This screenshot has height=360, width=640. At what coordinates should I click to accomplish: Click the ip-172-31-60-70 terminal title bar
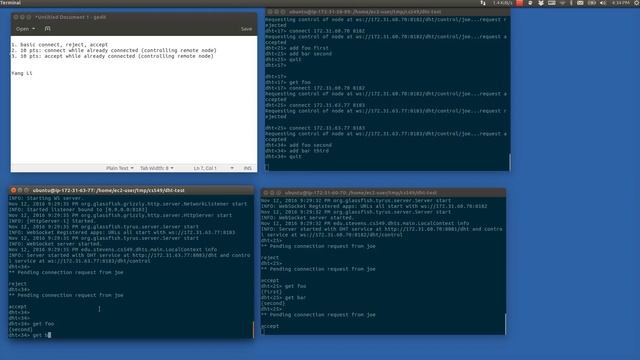coord(383,193)
